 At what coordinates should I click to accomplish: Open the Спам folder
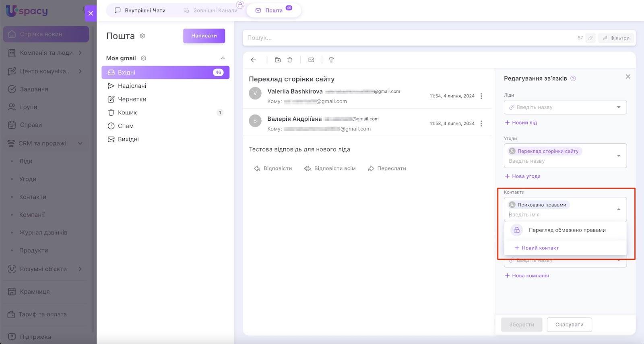[165, 126]
